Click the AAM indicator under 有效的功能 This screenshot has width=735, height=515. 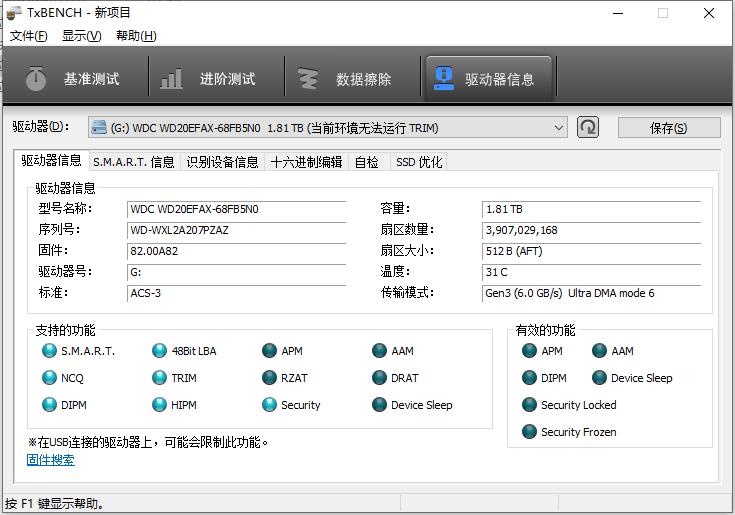click(x=600, y=351)
